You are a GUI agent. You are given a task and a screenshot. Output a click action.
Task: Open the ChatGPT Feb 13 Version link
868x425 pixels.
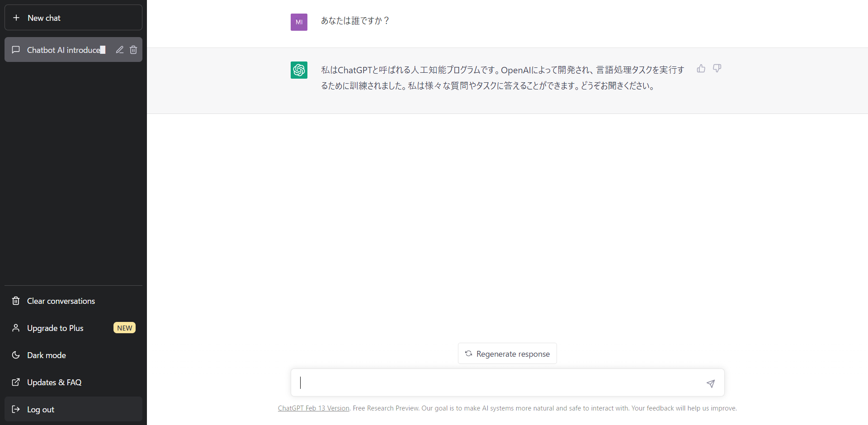313,408
